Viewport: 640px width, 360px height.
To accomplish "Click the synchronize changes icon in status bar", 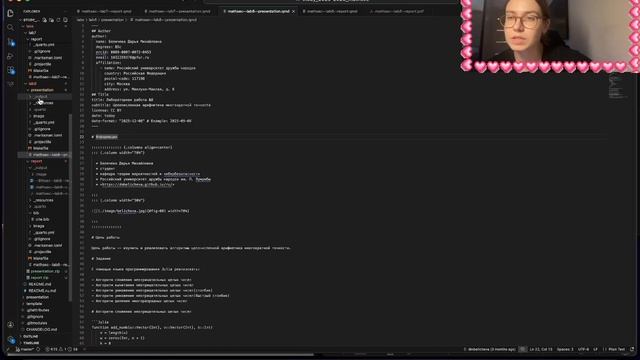I will coord(38,349).
